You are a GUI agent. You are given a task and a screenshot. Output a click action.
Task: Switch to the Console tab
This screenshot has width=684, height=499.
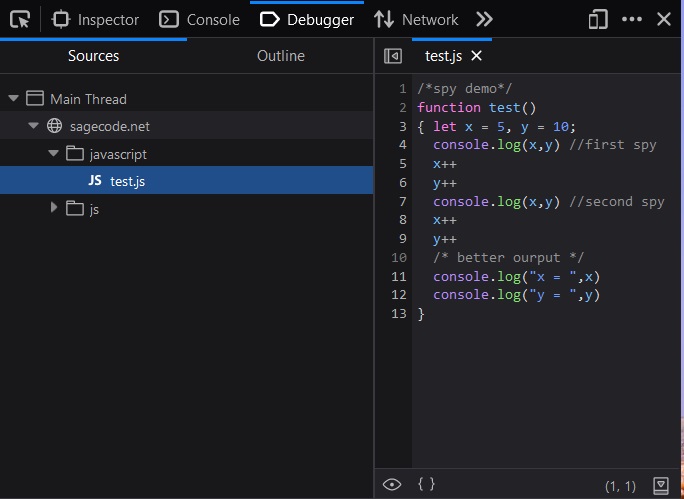point(200,19)
